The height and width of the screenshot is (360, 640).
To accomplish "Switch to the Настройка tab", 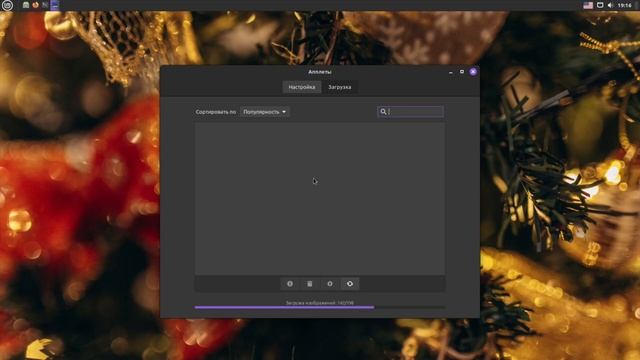I will [x=302, y=87].
